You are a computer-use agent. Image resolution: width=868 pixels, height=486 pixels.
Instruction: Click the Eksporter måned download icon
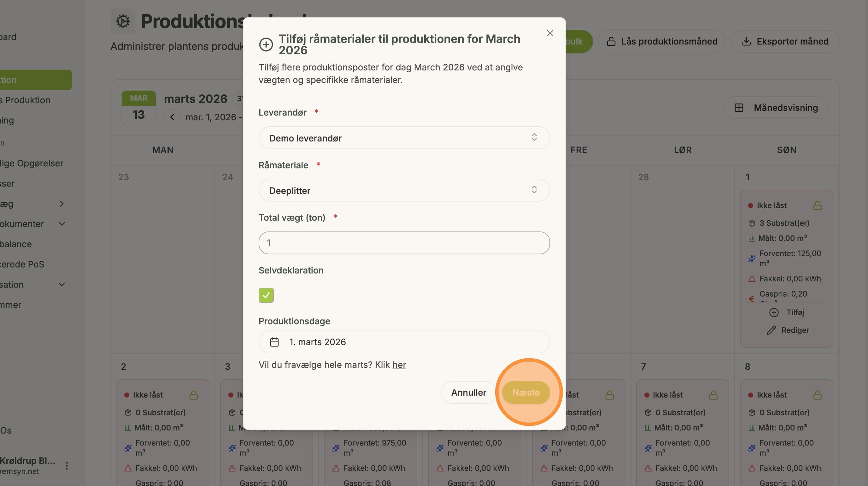(746, 41)
